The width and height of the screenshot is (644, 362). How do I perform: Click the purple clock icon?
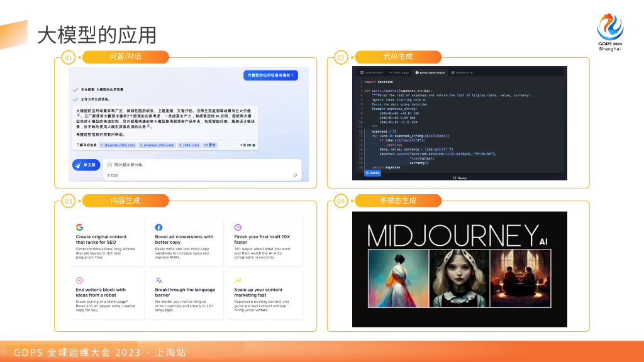238,227
